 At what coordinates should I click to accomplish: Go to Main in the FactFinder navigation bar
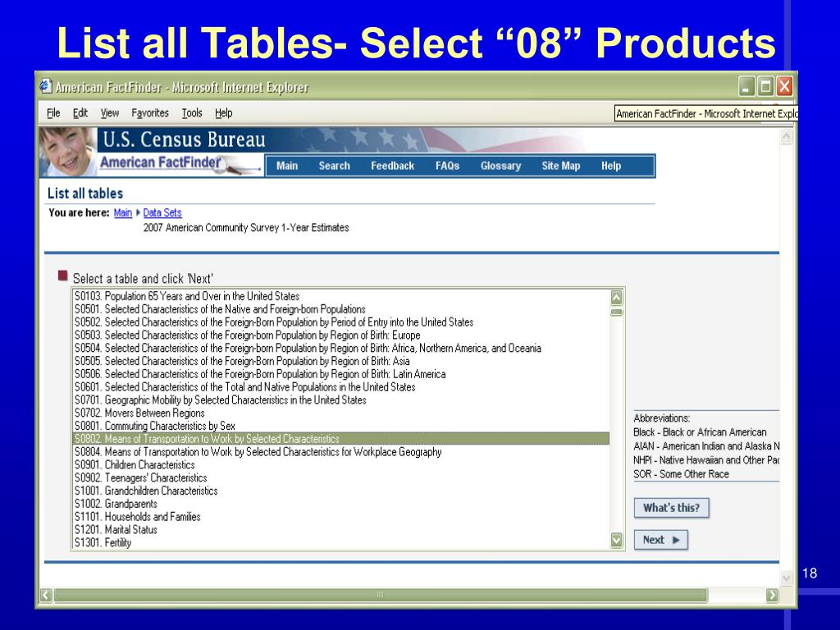(287, 166)
